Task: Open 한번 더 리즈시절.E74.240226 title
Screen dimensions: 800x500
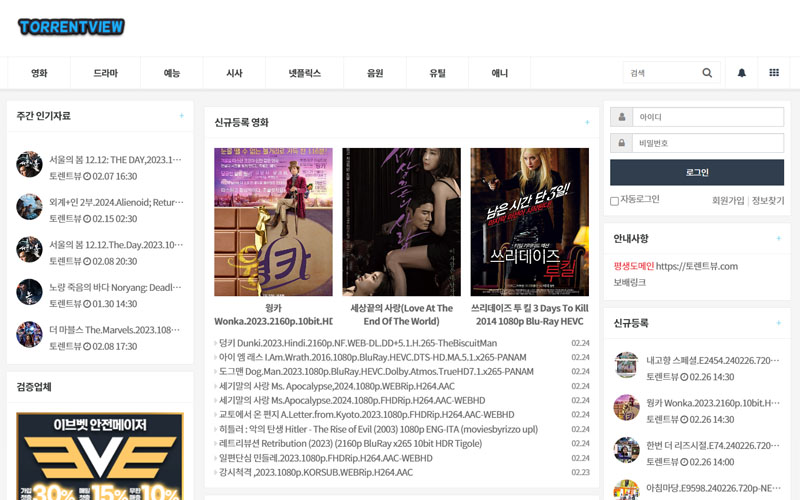Action: pos(713,445)
